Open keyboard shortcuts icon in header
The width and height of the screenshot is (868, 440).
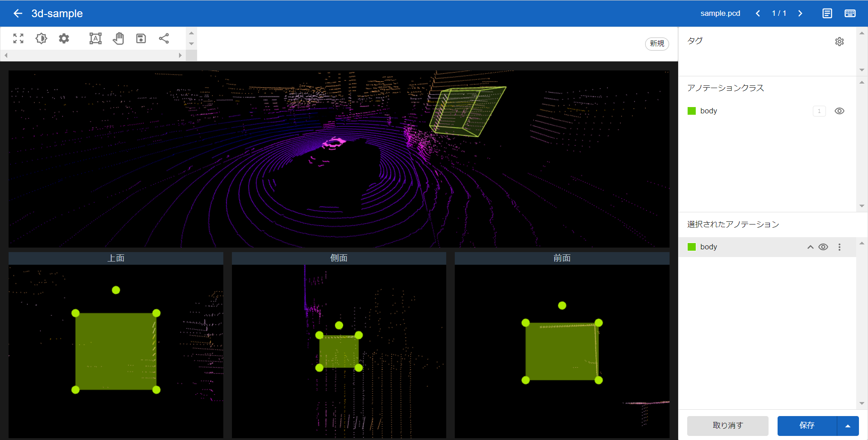coord(850,14)
